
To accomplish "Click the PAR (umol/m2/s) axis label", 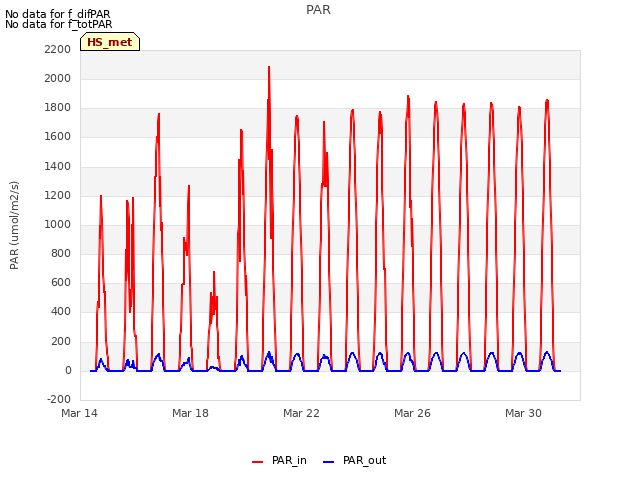I will point(14,225).
